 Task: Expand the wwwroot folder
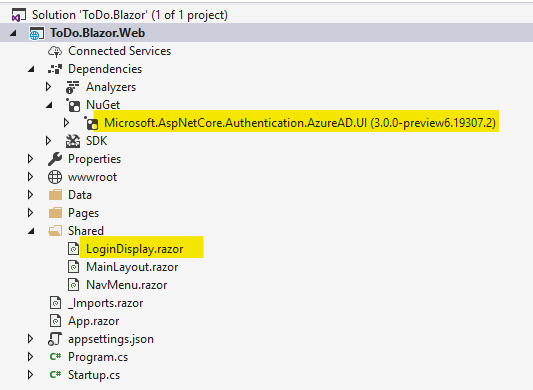point(31,177)
